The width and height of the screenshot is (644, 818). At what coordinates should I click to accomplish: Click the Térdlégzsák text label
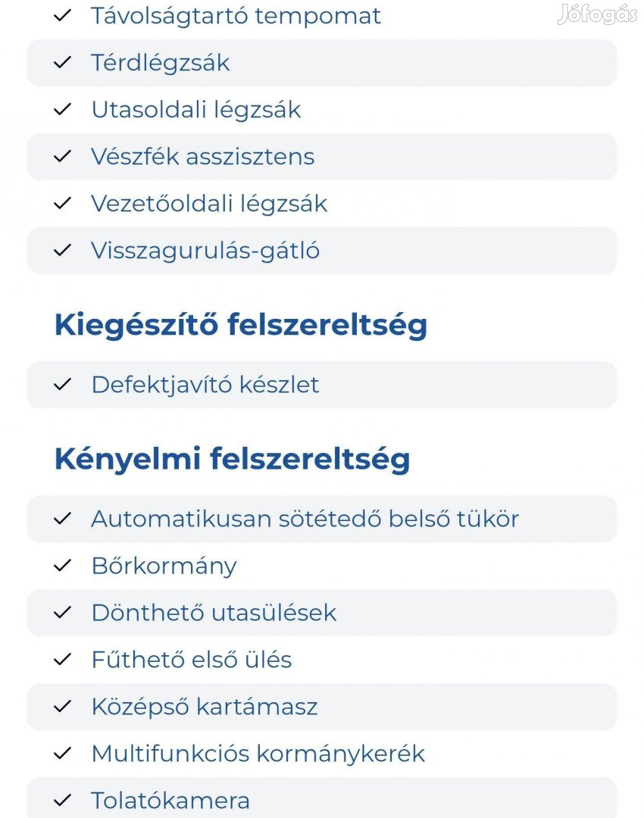click(161, 63)
